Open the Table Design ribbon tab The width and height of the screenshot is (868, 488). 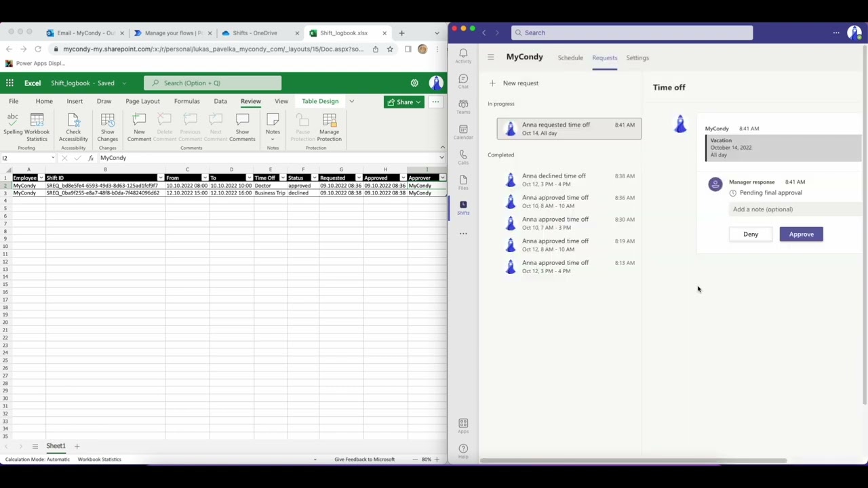[x=320, y=101]
